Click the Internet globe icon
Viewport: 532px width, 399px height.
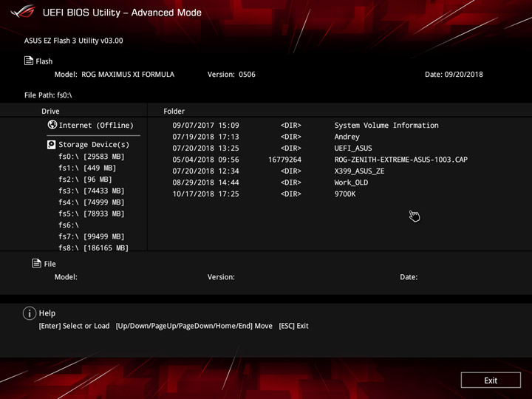(52, 125)
